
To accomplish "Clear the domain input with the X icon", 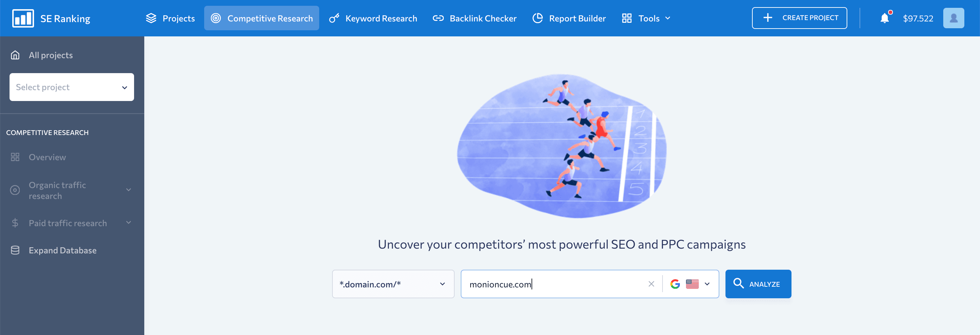I will (x=651, y=284).
